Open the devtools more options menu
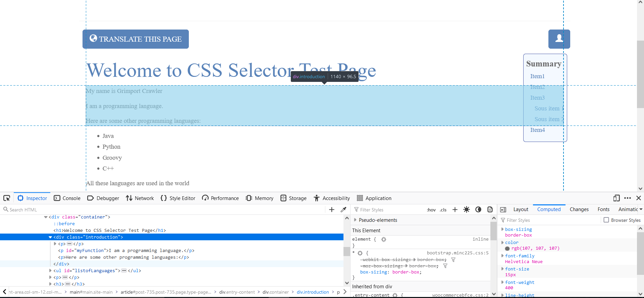The image size is (644, 298). click(628, 198)
